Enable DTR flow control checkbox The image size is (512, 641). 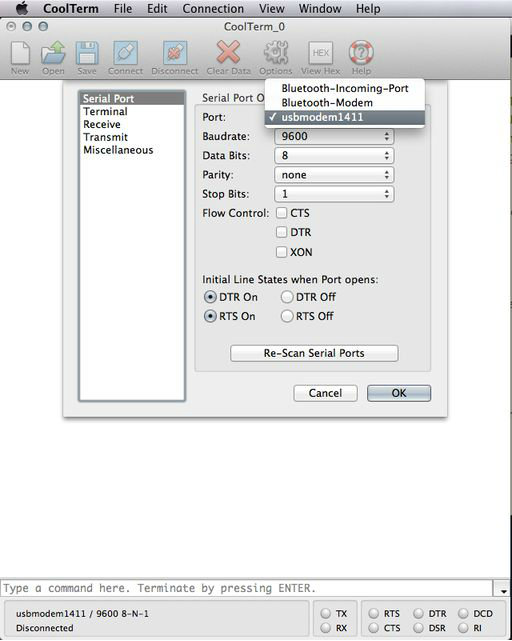(x=281, y=232)
